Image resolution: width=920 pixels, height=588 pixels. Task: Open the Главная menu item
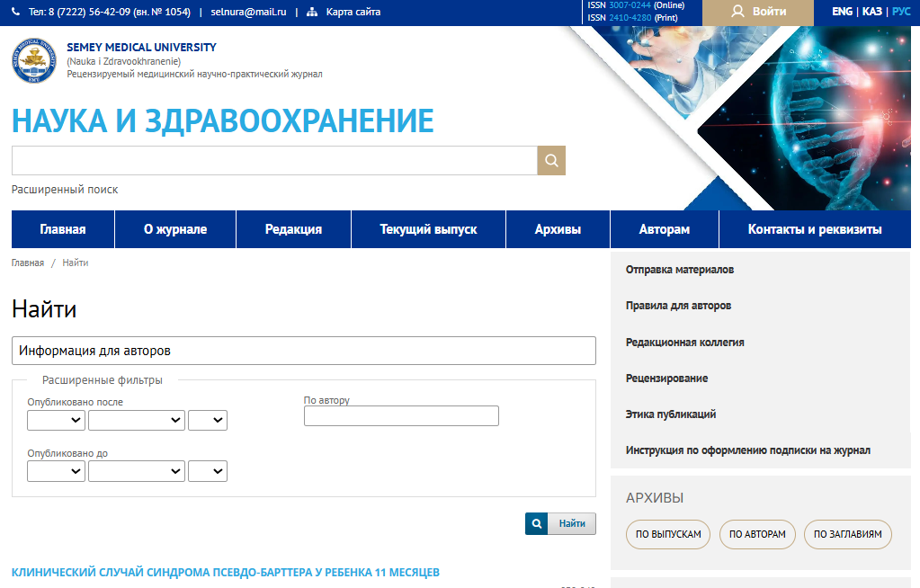point(63,229)
